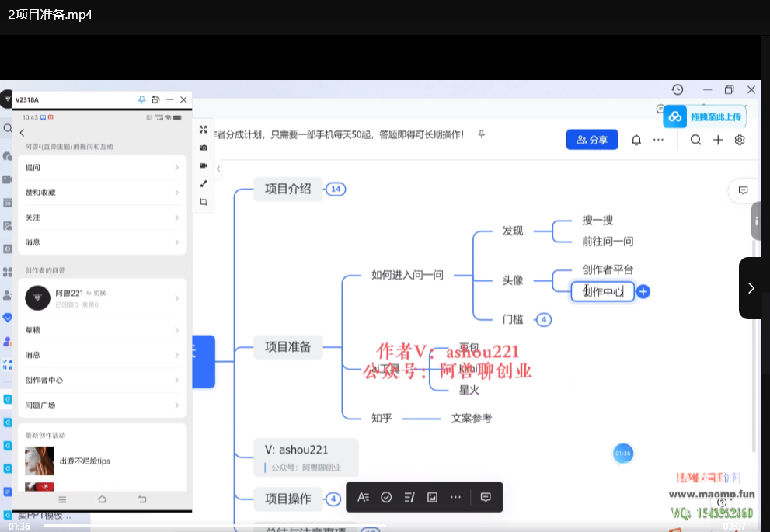
Task: Open 创作者中心 in the phone menu
Action: (101, 380)
